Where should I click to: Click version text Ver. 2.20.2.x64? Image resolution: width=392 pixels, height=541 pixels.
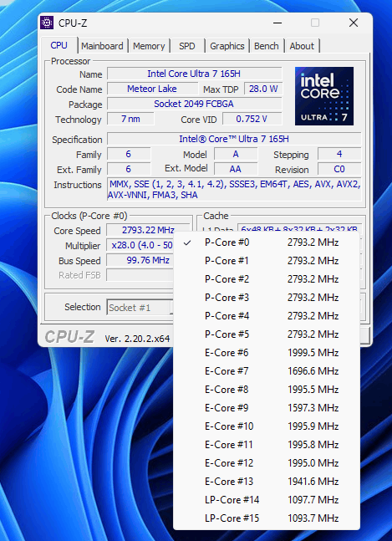pyautogui.click(x=137, y=339)
